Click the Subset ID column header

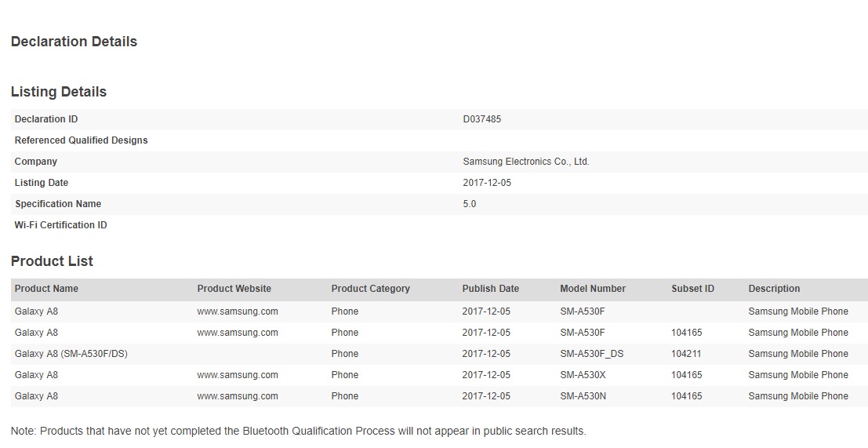(692, 289)
